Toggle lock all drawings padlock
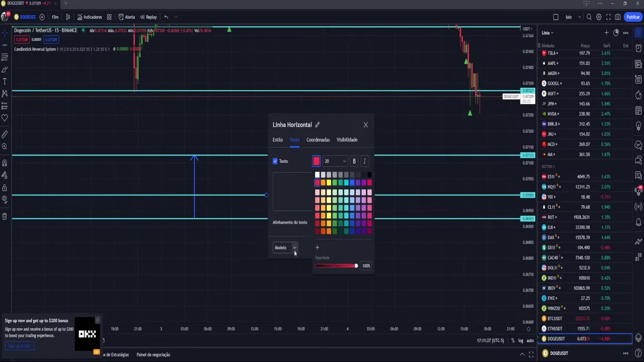644x362 pixels. 5,188
